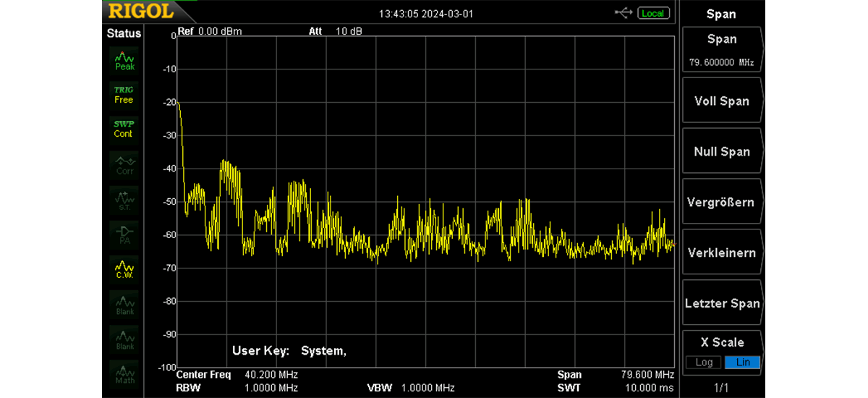This screenshot has width=868, height=398.
Task: Click the Math trace status icon
Action: tap(124, 373)
